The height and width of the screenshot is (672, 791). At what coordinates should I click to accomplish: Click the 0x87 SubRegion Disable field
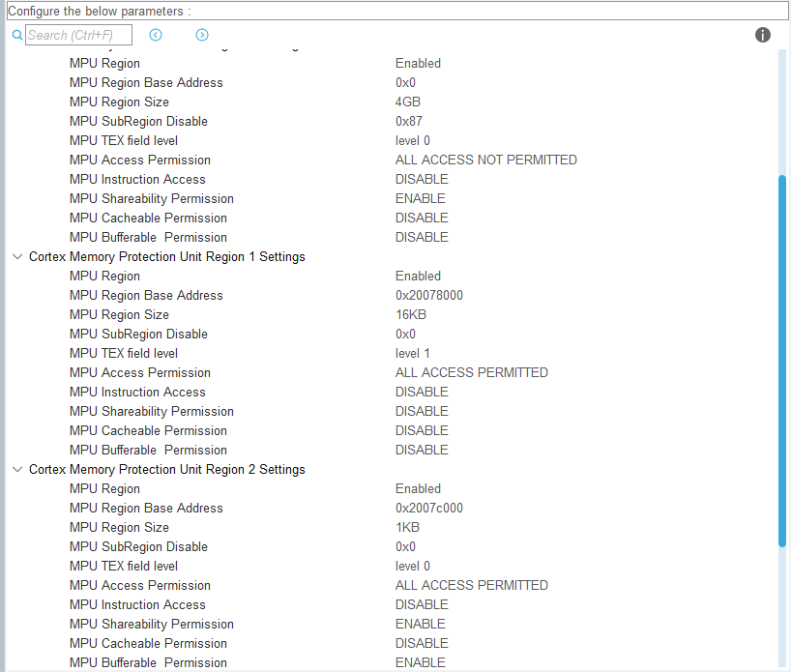click(407, 121)
